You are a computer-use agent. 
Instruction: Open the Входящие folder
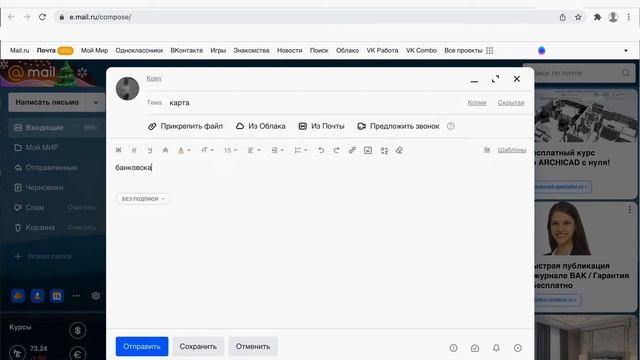56,127
